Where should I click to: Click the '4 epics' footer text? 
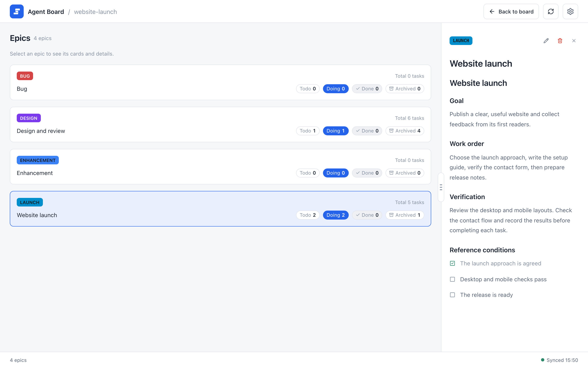[18, 360]
